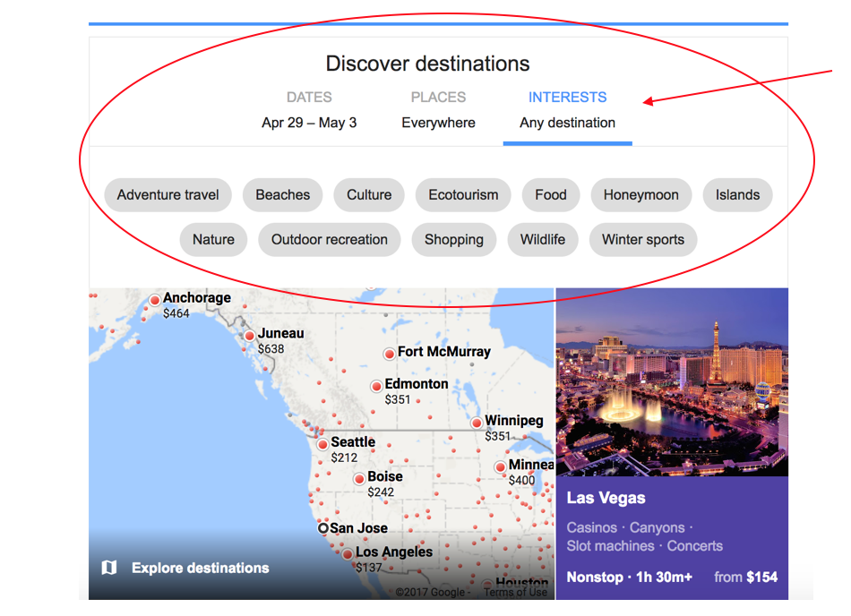Select the Islands interest chip
The height and width of the screenshot is (616, 851).
click(737, 194)
